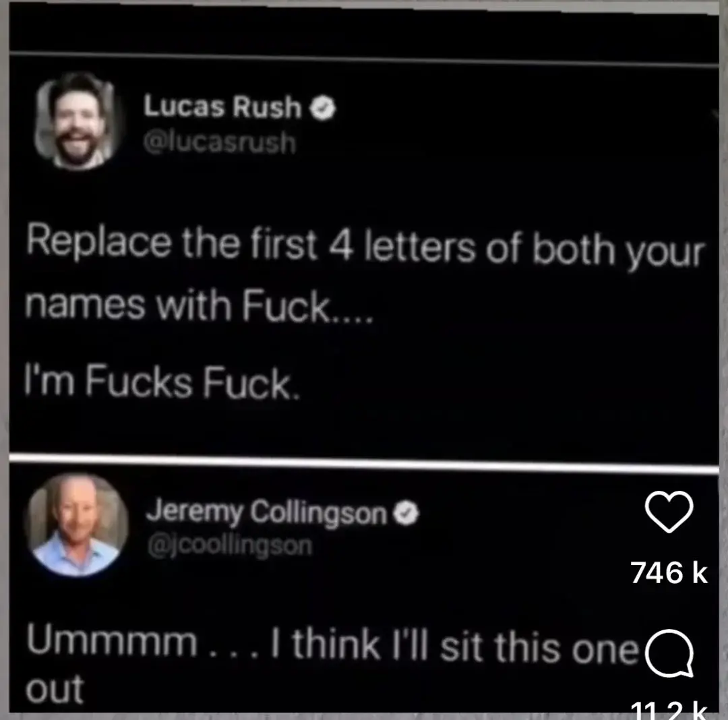
Task: Click the verified badge beside Lucas Rush
Action: [323, 108]
